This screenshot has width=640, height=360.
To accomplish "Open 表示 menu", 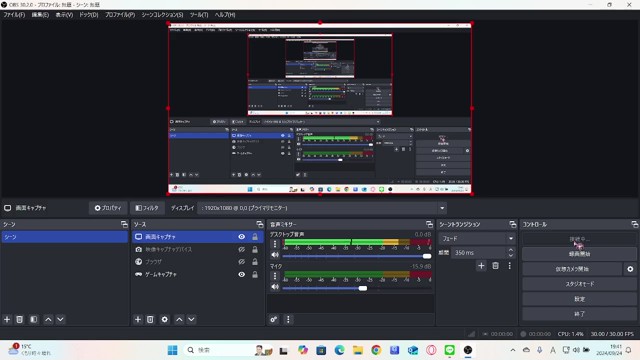I will (x=64, y=15).
